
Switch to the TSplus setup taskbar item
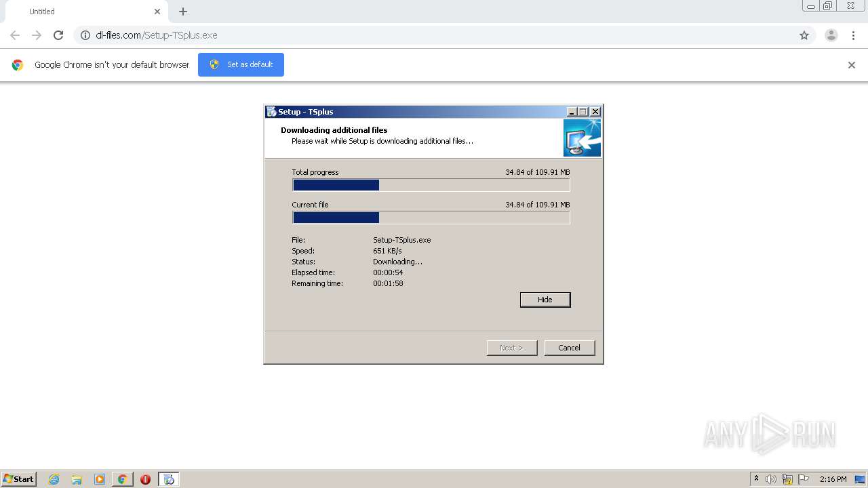169,479
